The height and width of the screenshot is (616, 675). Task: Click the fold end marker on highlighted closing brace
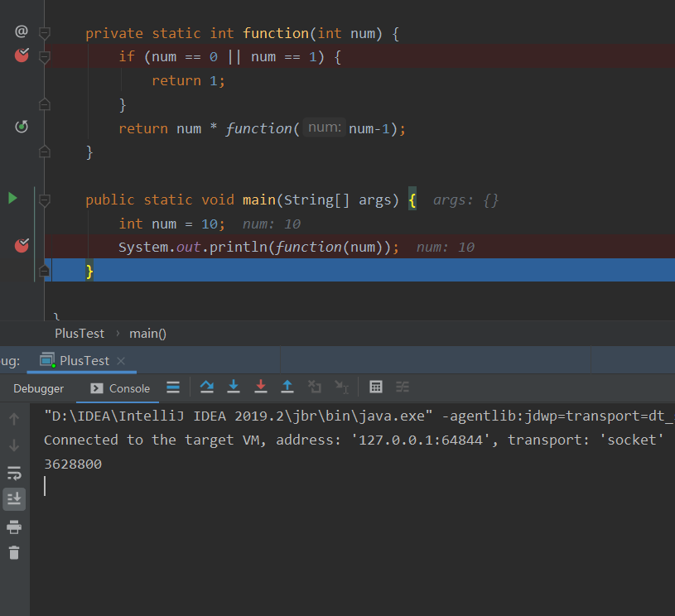coord(45,271)
